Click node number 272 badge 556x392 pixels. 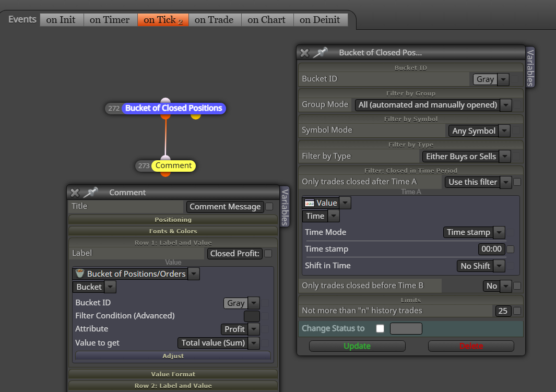pos(114,109)
